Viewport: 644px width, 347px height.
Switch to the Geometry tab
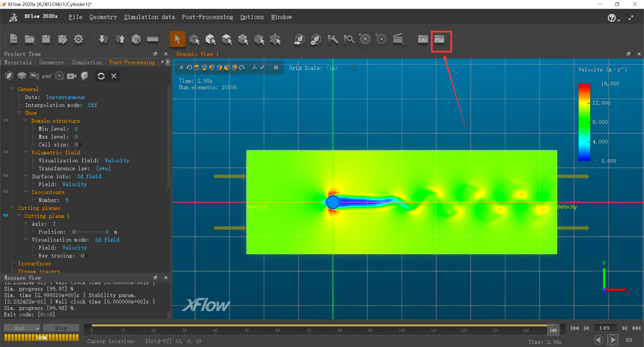coord(51,62)
